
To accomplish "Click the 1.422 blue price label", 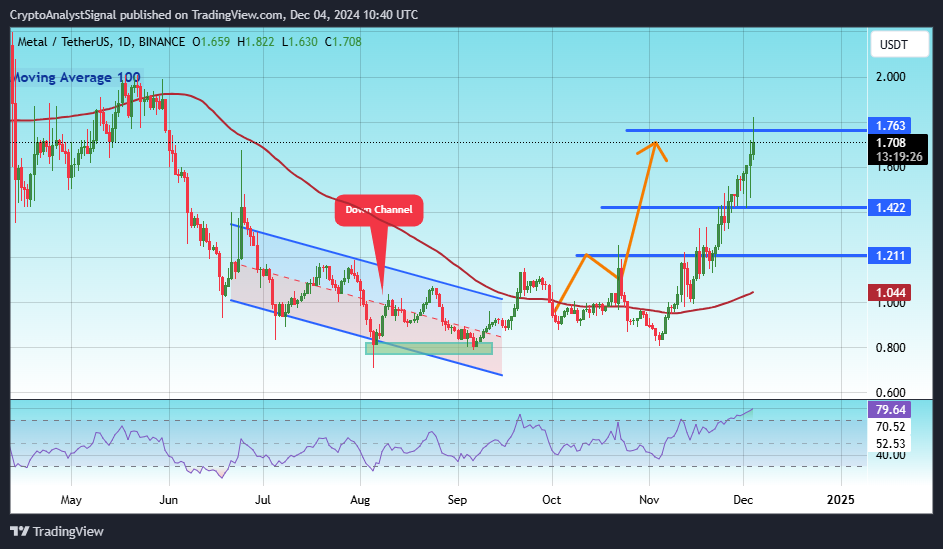I will pyautogui.click(x=890, y=208).
